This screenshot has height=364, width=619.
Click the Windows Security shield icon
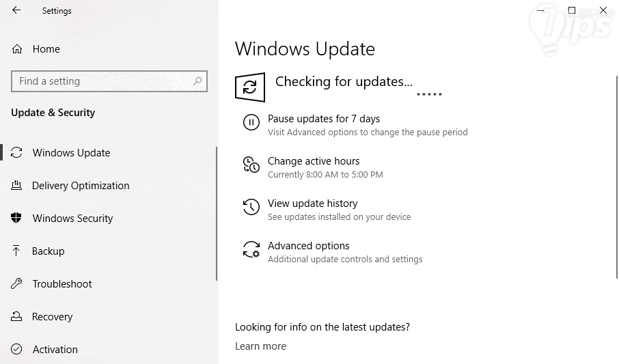tap(17, 219)
